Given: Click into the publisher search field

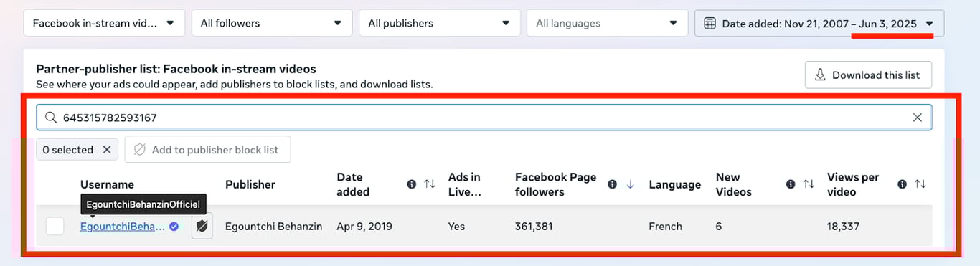Looking at the screenshot, I should tap(484, 118).
